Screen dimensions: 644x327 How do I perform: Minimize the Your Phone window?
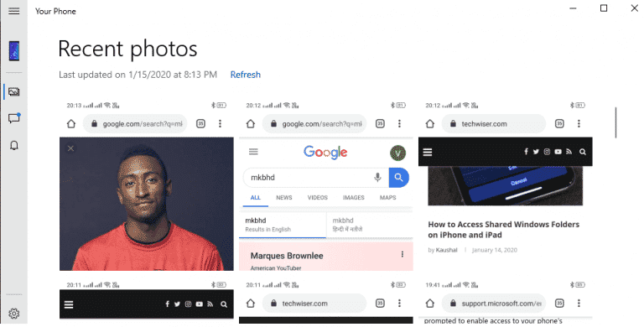point(573,8)
